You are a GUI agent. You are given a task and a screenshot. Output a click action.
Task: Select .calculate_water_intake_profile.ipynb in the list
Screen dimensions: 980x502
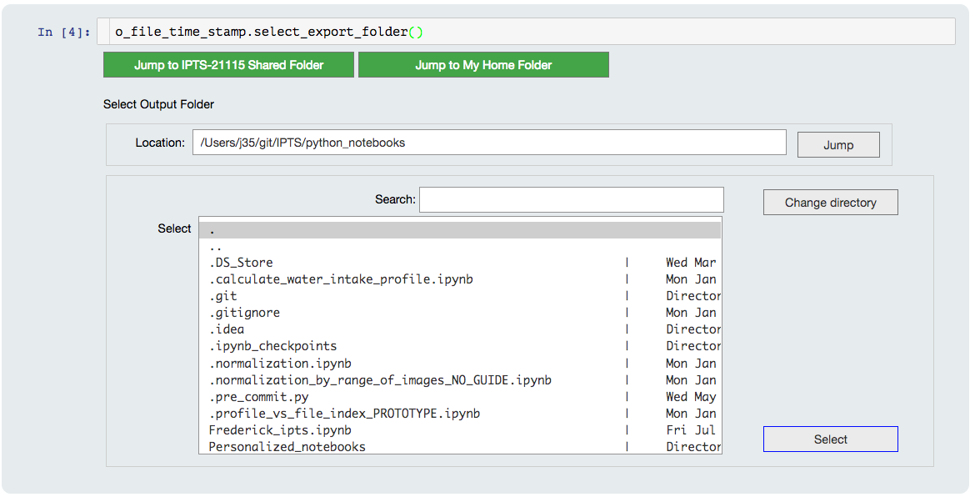pyautogui.click(x=341, y=279)
